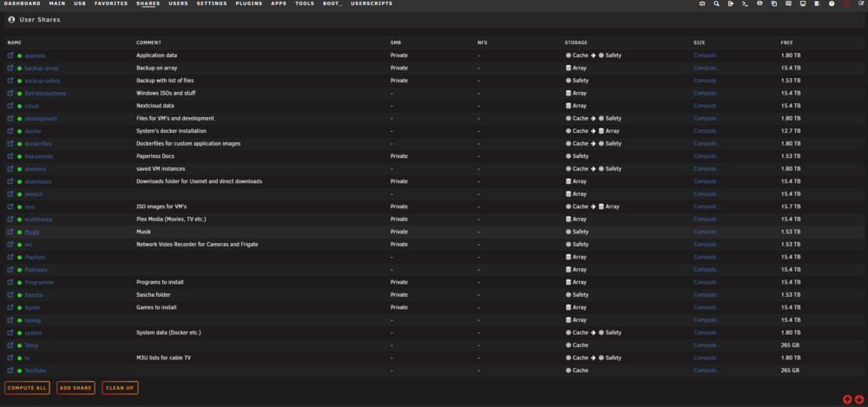Click the Storage column header
Viewport: 868px width, 407px height.
click(x=575, y=43)
